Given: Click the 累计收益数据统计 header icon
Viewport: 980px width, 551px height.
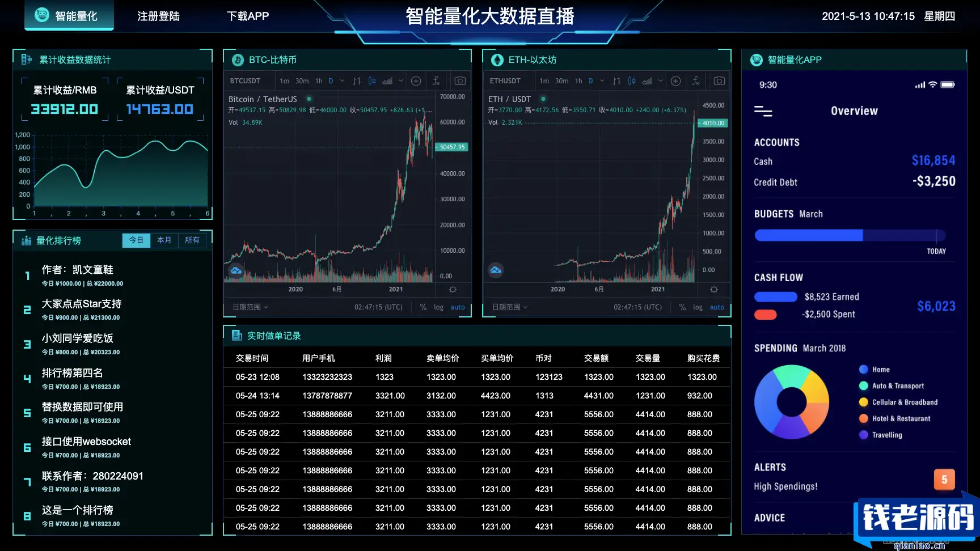Looking at the screenshot, I should point(27,60).
